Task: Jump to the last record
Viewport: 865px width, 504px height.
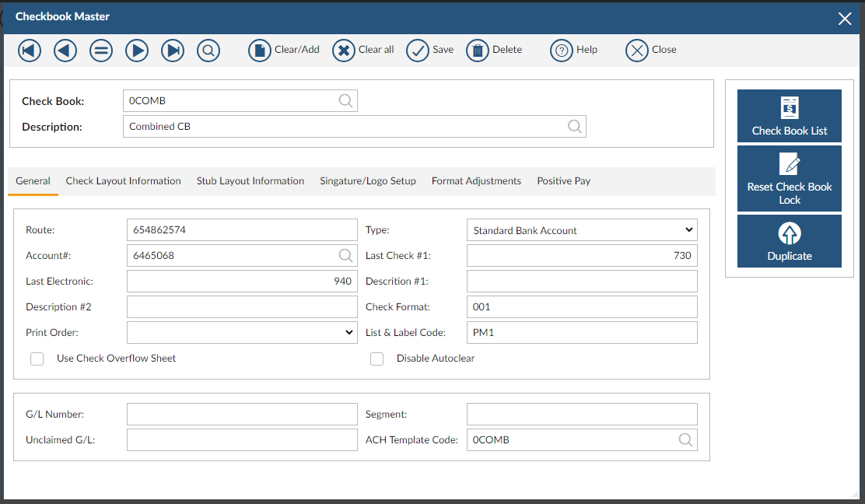Action: coord(173,51)
